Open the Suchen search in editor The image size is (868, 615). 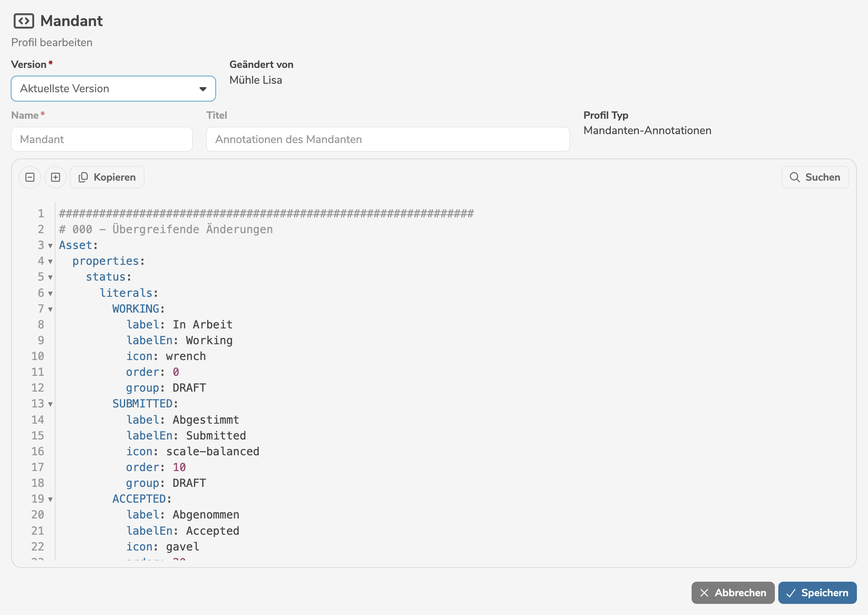[815, 177]
